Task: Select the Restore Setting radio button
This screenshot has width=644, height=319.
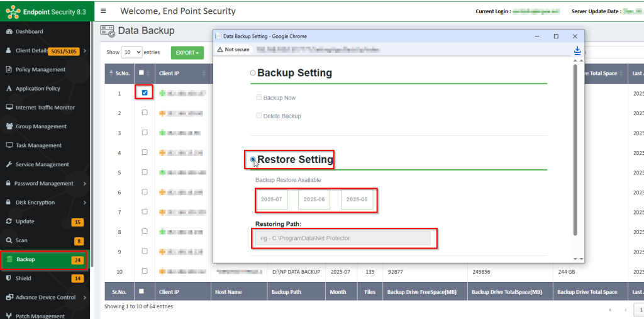Action: tap(253, 160)
